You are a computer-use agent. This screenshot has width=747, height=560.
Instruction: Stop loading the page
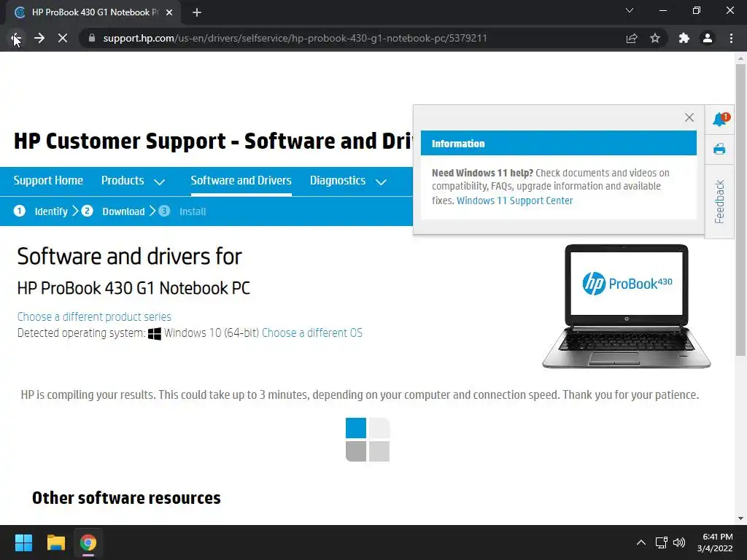pos(63,38)
